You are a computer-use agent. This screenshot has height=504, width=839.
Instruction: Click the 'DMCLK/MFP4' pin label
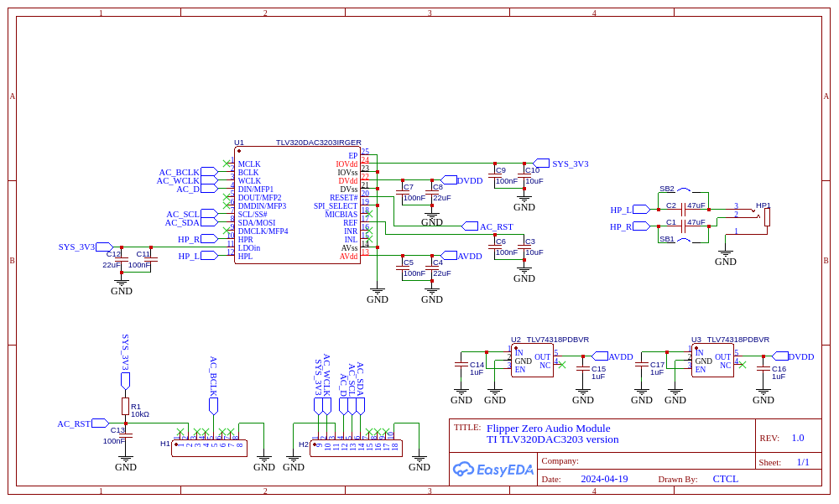pyautogui.click(x=263, y=231)
